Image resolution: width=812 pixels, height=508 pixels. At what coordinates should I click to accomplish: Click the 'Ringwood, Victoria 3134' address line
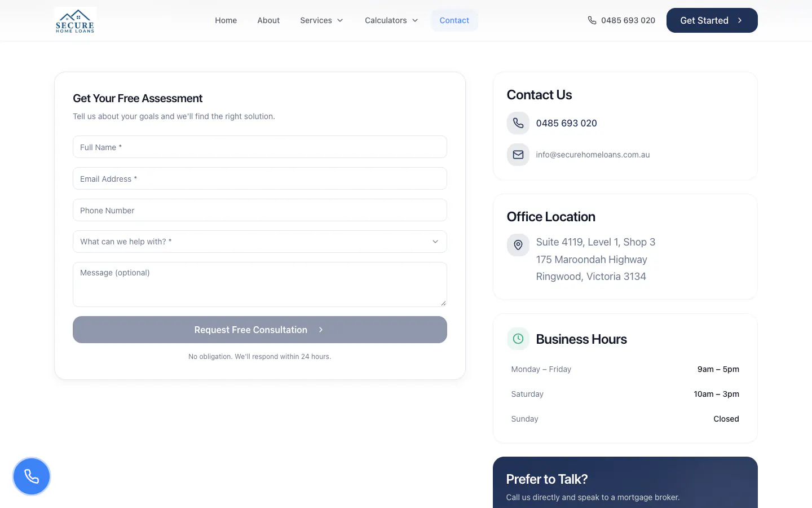pyautogui.click(x=591, y=277)
